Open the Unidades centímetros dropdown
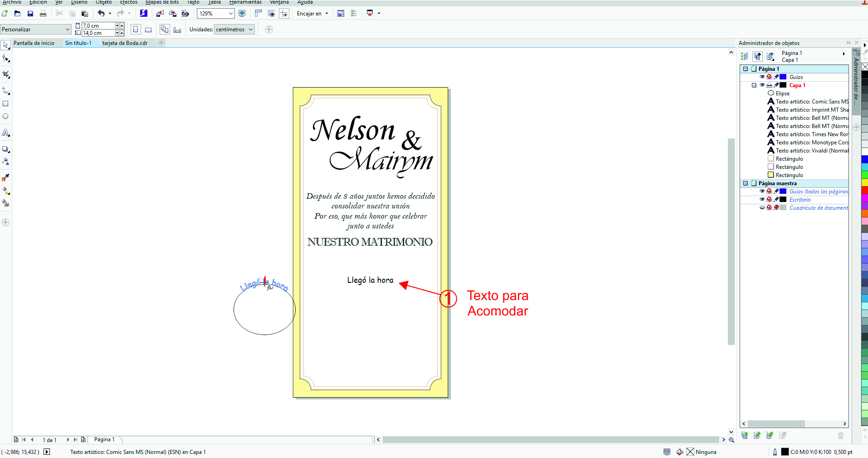Screen dimensions: 868x458 point(250,30)
